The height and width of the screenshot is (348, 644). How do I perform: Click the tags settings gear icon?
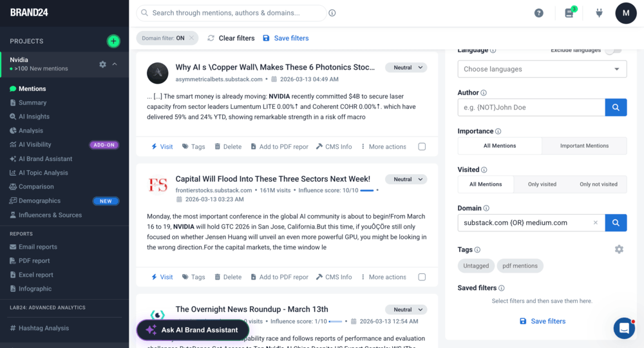(619, 249)
